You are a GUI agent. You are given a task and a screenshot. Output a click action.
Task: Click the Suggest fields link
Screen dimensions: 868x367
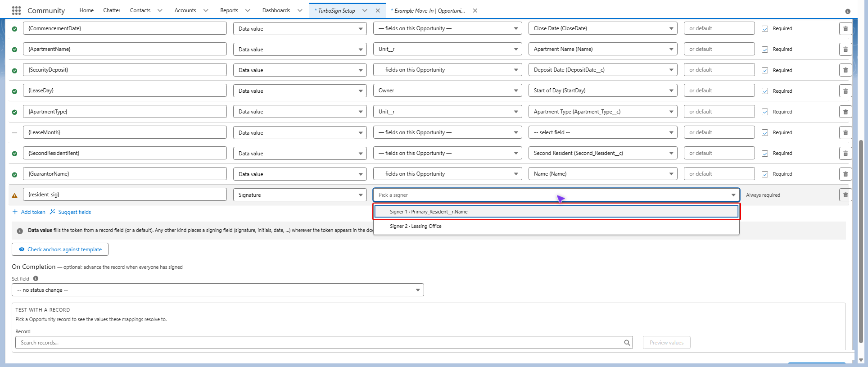click(x=71, y=212)
